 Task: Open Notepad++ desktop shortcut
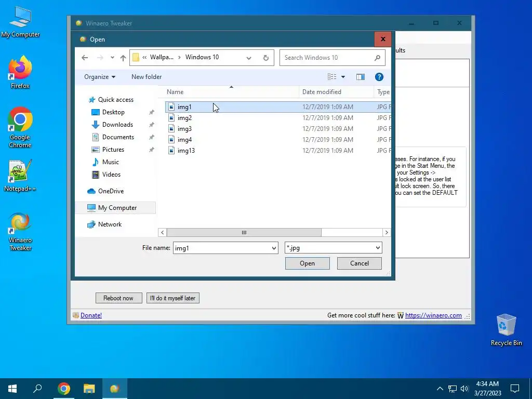(x=20, y=176)
